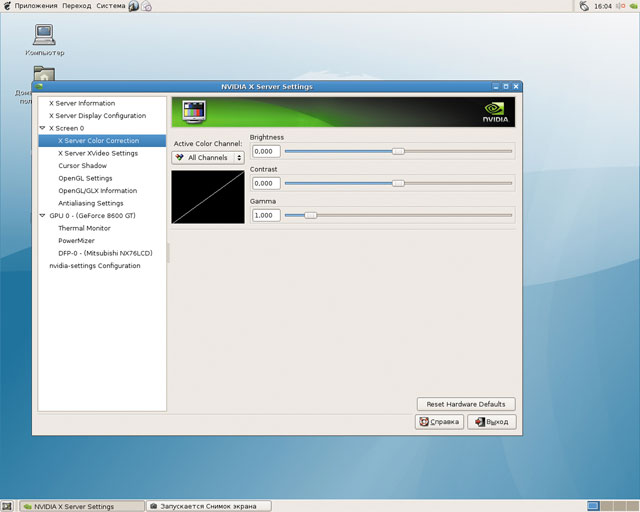Click the Gamma slider handle

[x=311, y=215]
